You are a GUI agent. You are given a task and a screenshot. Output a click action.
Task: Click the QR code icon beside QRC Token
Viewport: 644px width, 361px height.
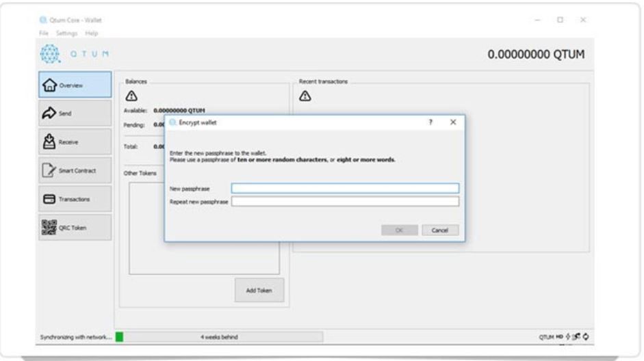click(49, 227)
